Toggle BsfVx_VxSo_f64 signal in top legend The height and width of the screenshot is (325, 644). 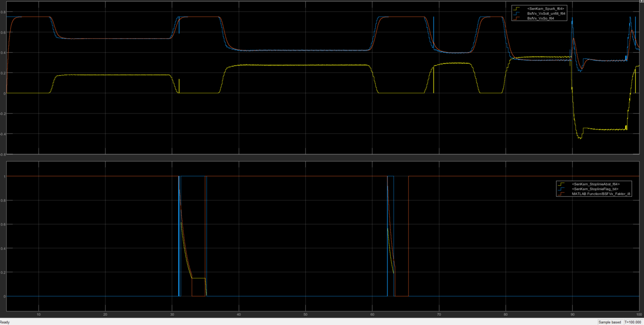click(x=540, y=18)
